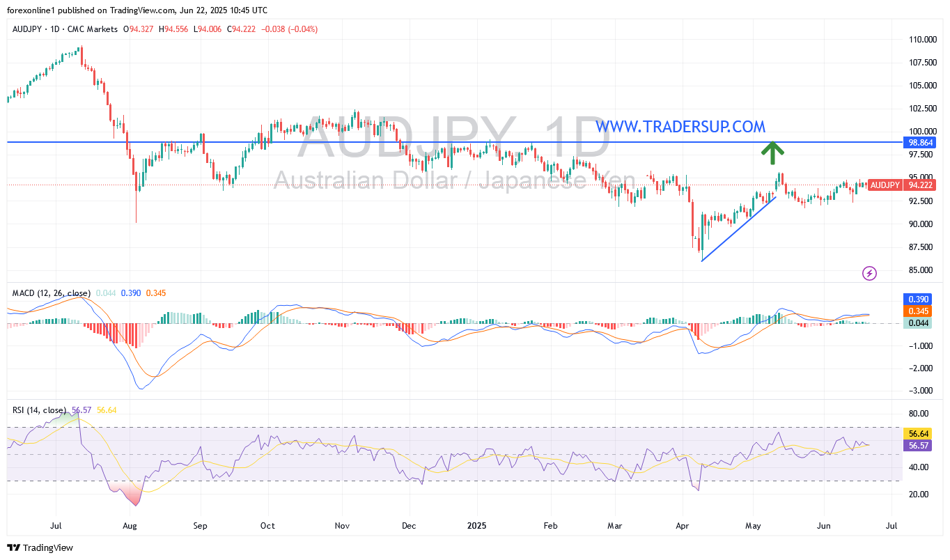Click the 92.500 price axis label
The image size is (950, 560).
pyautogui.click(x=922, y=201)
